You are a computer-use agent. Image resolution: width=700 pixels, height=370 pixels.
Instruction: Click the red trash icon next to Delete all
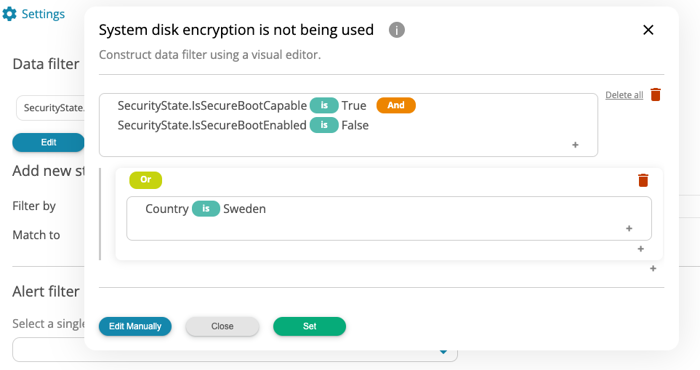(x=655, y=95)
